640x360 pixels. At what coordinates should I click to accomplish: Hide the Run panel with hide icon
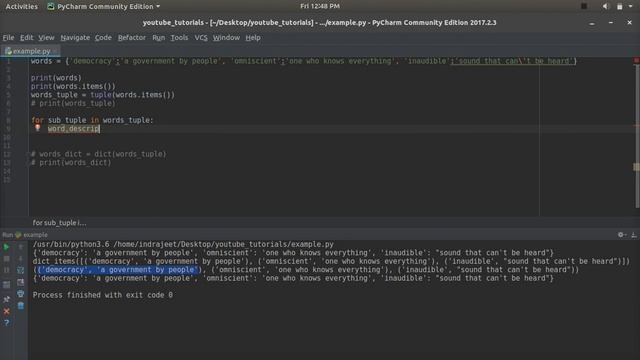634,235
